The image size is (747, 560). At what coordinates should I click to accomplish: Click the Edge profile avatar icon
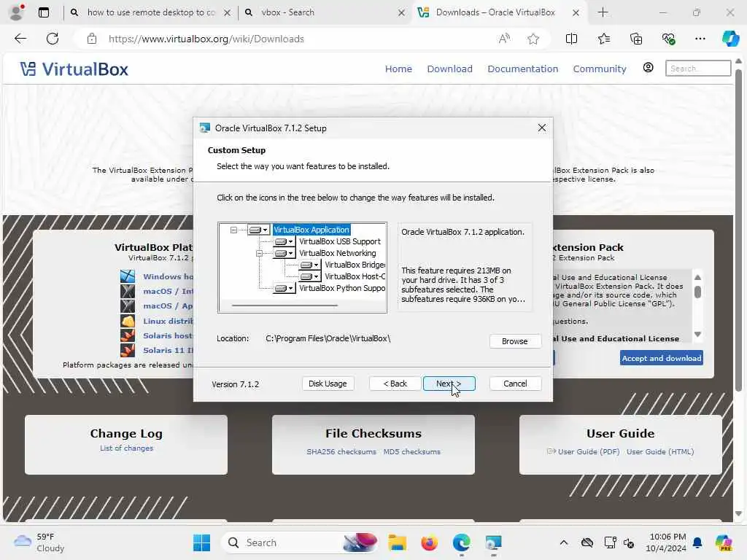click(x=17, y=12)
